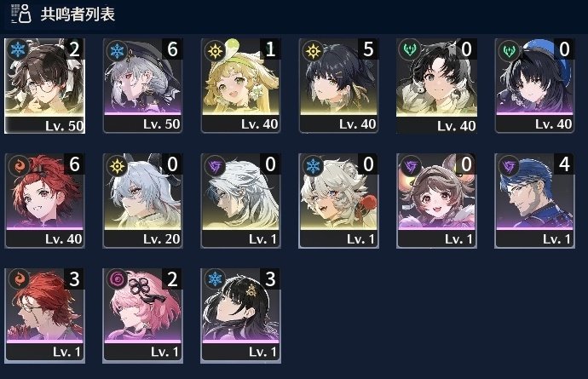Click the resonator list header icon
Screen dimensions: 588x379
20,14
